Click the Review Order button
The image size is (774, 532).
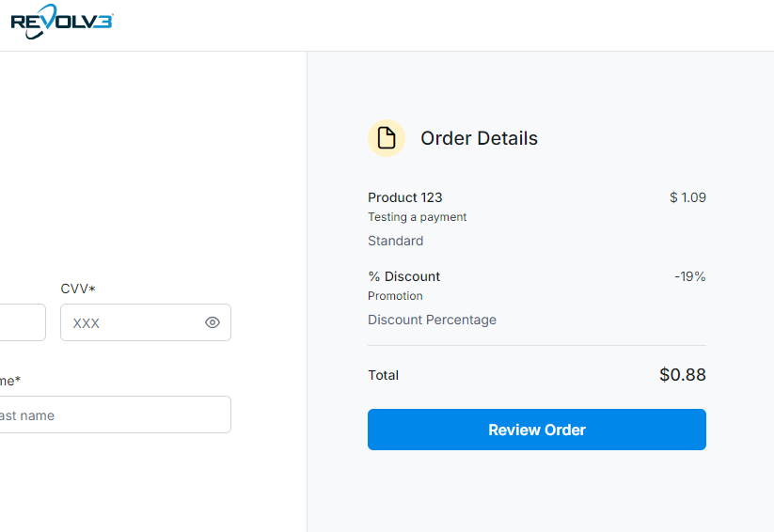(537, 430)
